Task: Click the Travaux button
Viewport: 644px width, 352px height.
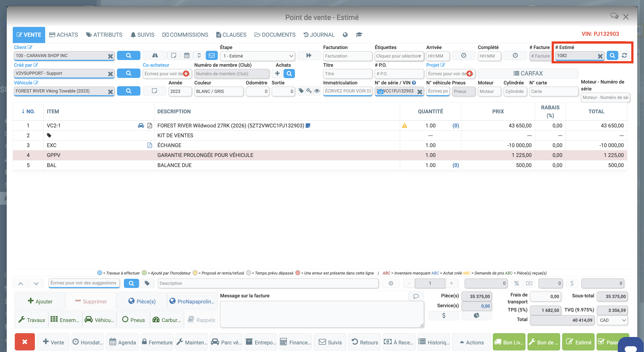Action: tap(32, 320)
